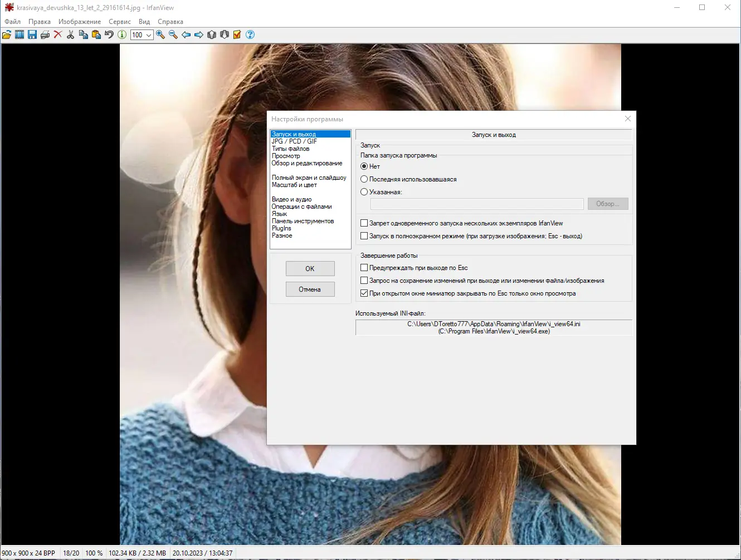Click the Open file folder icon

point(7,35)
